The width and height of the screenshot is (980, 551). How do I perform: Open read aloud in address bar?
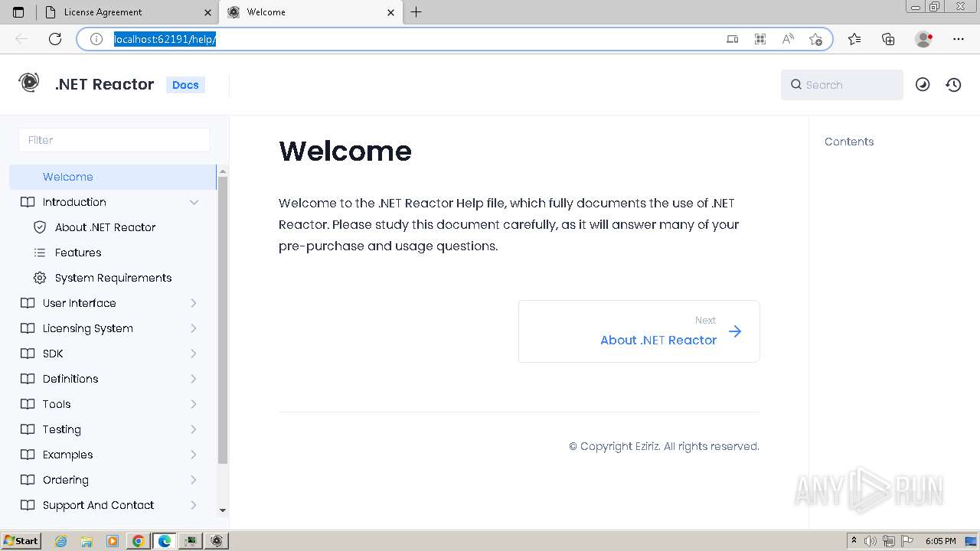pyautogui.click(x=788, y=39)
